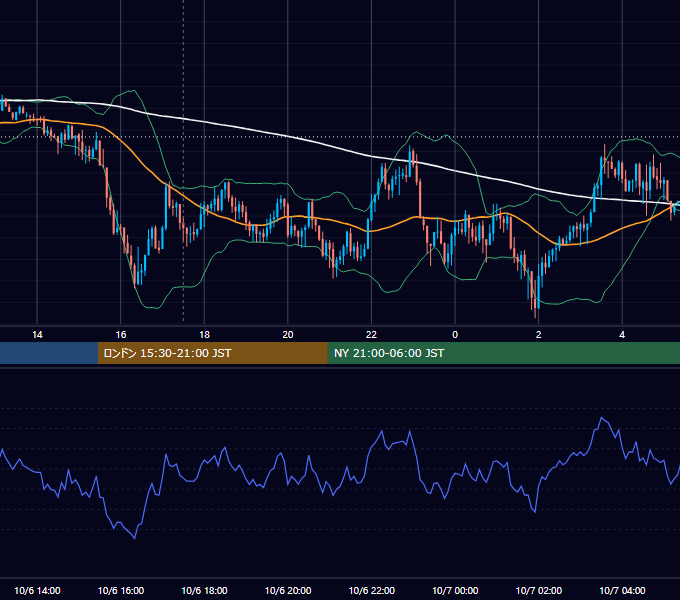The height and width of the screenshot is (600, 680).
Task: Click the 10/6 20:00 date label
Action: (x=288, y=590)
